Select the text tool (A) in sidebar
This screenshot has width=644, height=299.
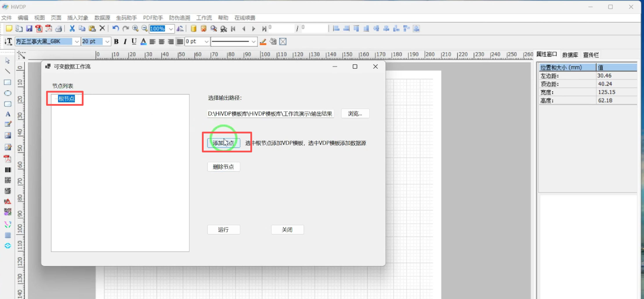pos(8,114)
